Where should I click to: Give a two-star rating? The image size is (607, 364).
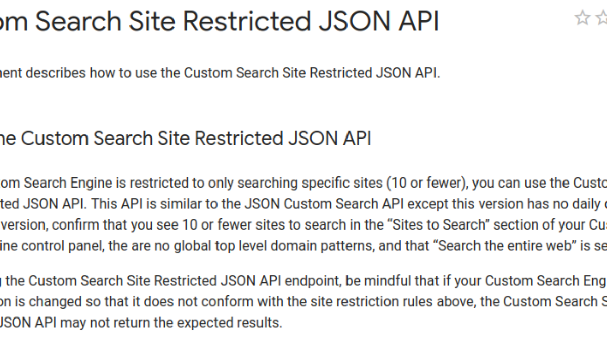(x=601, y=18)
